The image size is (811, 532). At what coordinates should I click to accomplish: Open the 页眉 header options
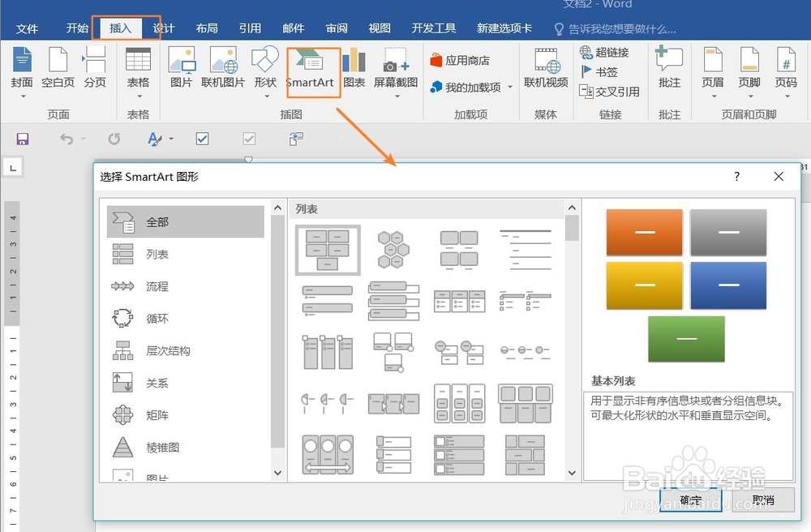713,71
